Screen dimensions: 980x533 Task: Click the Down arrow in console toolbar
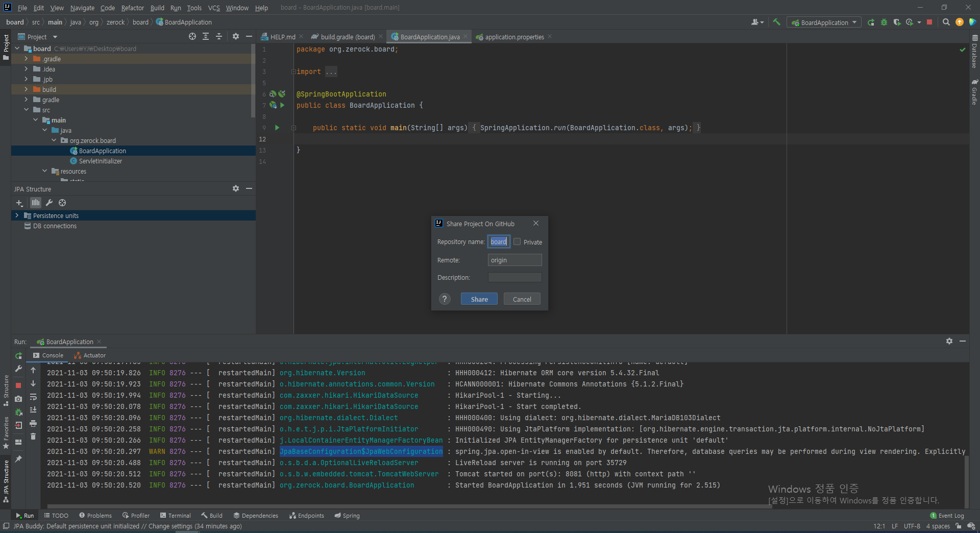click(x=33, y=383)
